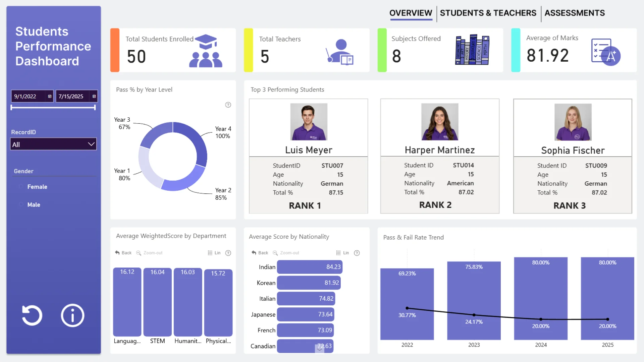Open the info icon in sidebar
This screenshot has width=644, height=362.
coord(72,315)
